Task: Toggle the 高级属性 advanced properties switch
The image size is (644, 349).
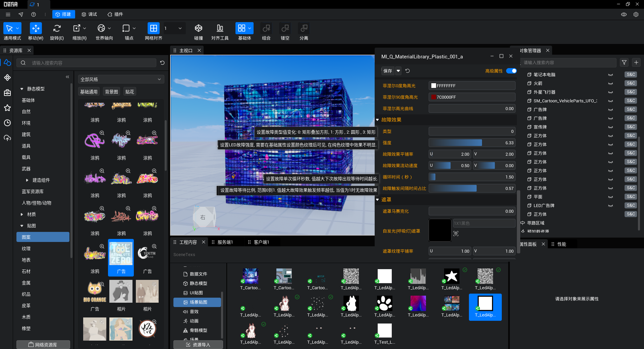Action: 512,71
